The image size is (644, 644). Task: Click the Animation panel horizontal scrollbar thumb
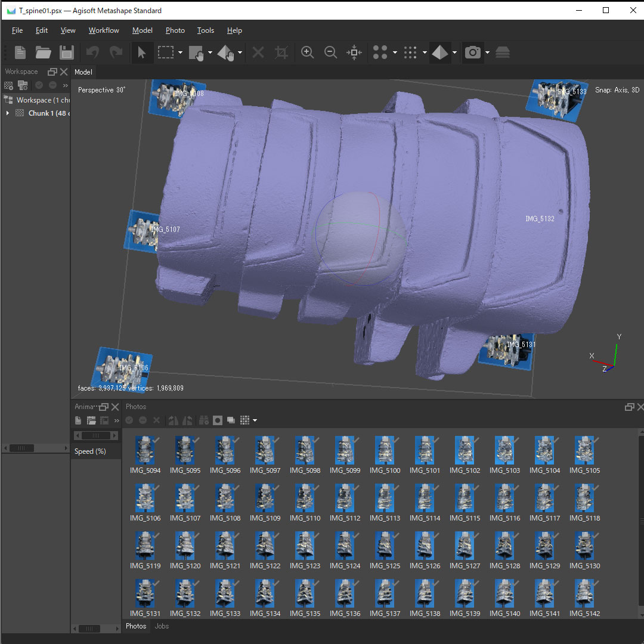[89, 629]
